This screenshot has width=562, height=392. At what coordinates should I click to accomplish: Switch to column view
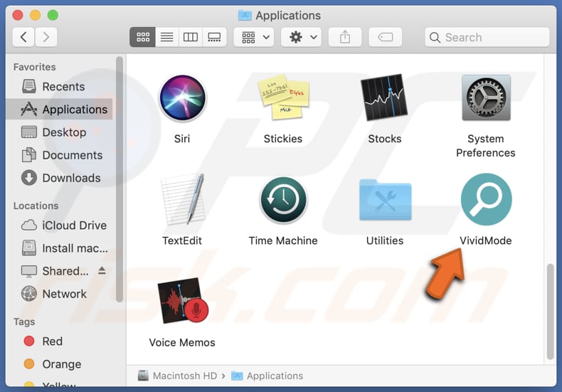(x=191, y=37)
